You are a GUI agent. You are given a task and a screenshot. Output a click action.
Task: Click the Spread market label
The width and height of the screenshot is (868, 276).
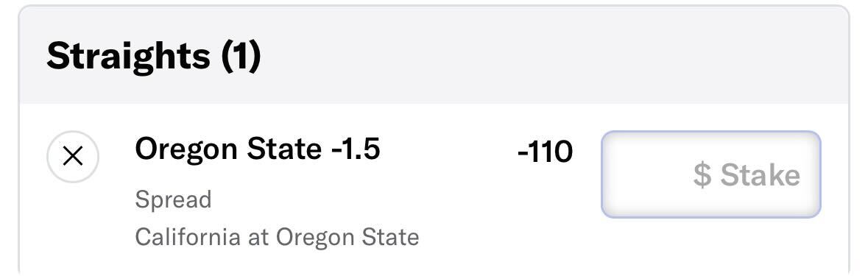click(173, 199)
